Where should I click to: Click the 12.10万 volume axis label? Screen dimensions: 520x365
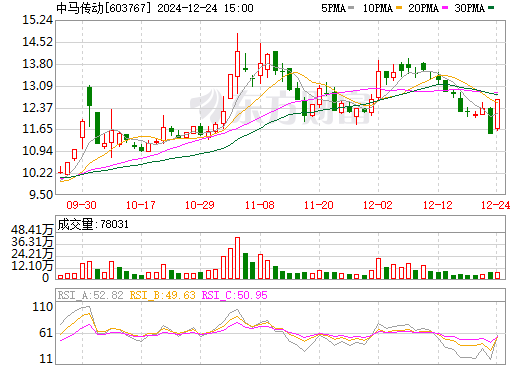click(x=32, y=266)
